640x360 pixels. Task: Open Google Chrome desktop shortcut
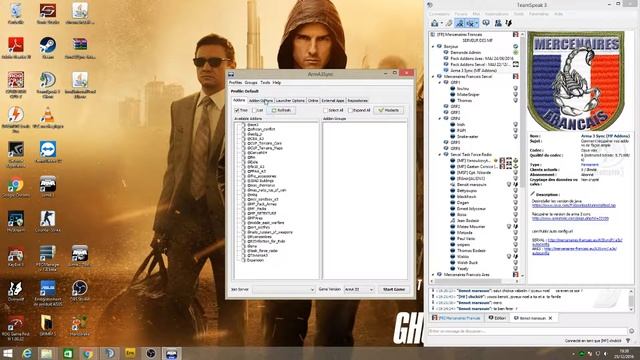point(16,187)
